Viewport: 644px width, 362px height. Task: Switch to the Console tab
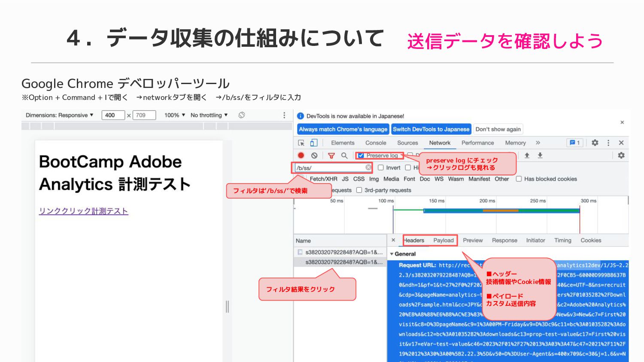[x=376, y=143]
